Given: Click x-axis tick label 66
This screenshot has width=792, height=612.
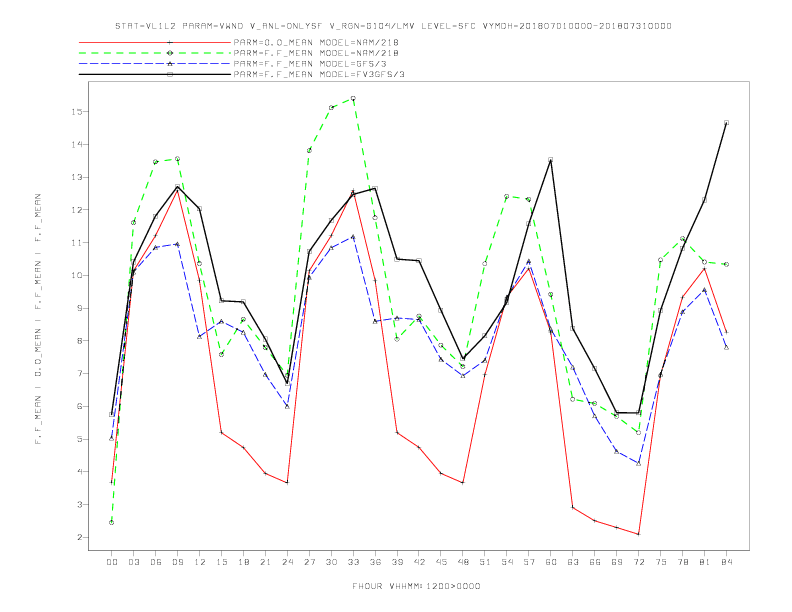Looking at the screenshot, I should (595, 562).
